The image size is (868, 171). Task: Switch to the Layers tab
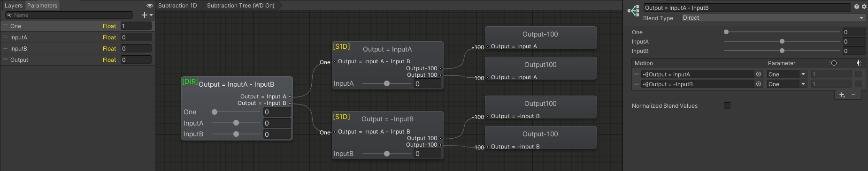point(13,6)
